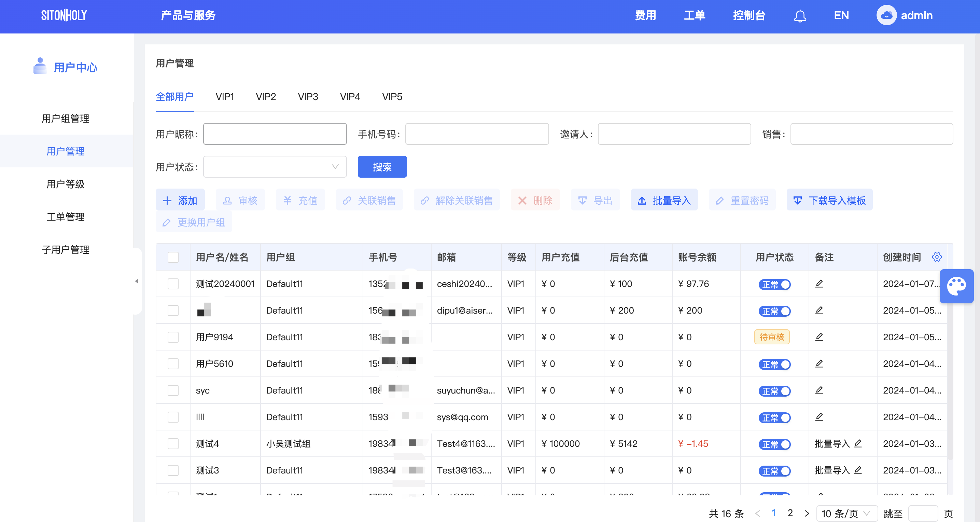This screenshot has height=522, width=980.
Task: Switch to the VIP1 tab
Action: [x=224, y=97]
